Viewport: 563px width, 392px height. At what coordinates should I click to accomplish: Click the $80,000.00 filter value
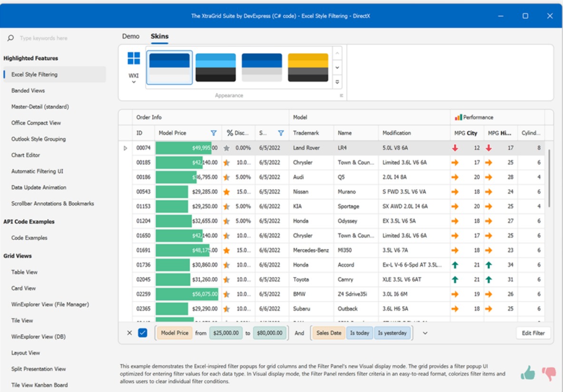270,333
